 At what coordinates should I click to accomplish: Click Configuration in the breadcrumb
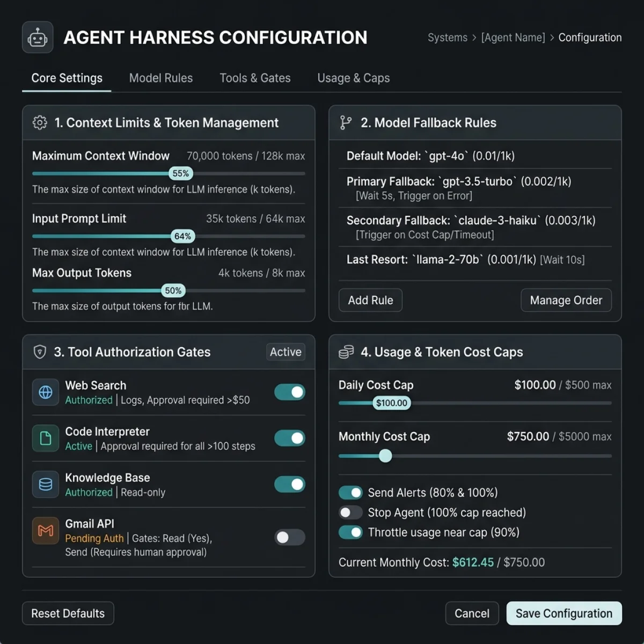coord(590,38)
